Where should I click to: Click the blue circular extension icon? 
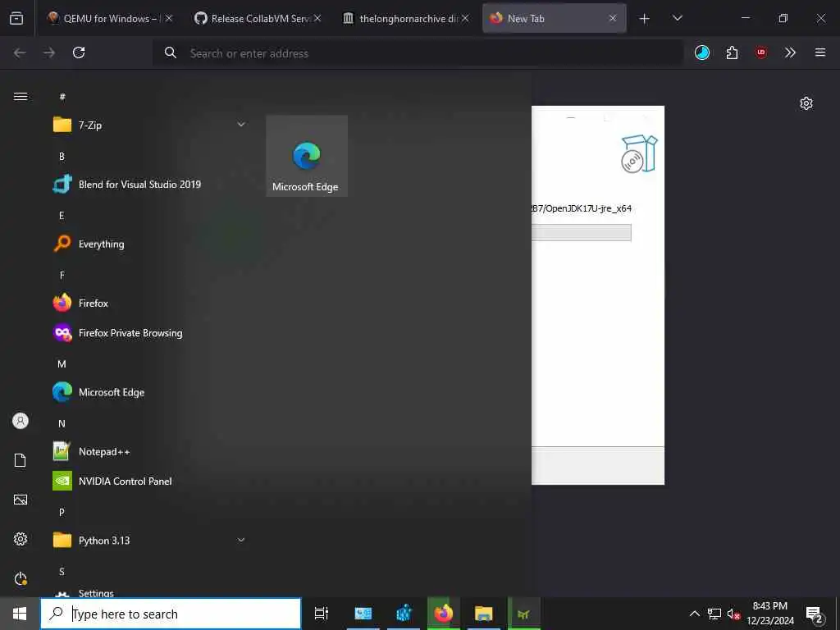coord(702,52)
